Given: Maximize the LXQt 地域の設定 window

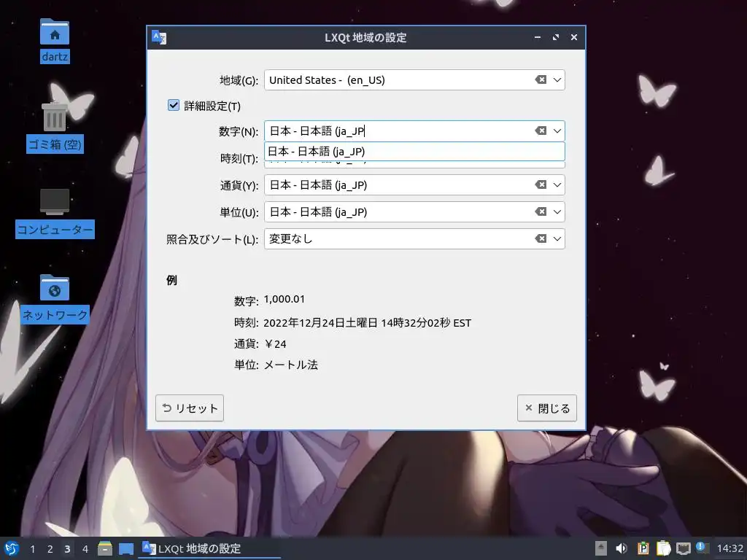Looking at the screenshot, I should tap(555, 37).
